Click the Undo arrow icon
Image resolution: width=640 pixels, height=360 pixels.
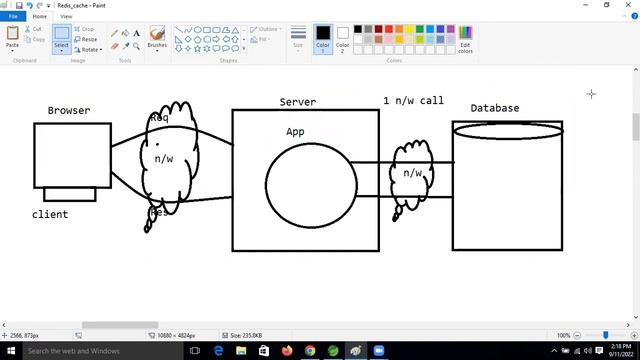(29, 6)
